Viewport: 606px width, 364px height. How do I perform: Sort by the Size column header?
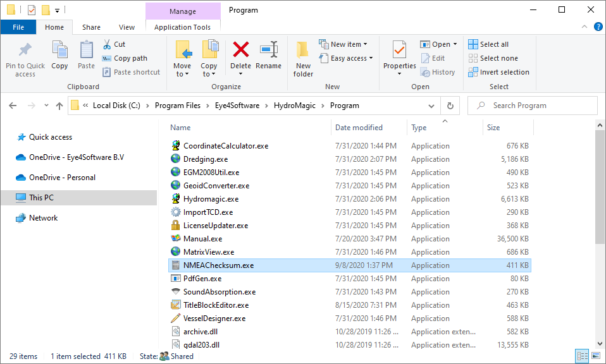pyautogui.click(x=493, y=128)
